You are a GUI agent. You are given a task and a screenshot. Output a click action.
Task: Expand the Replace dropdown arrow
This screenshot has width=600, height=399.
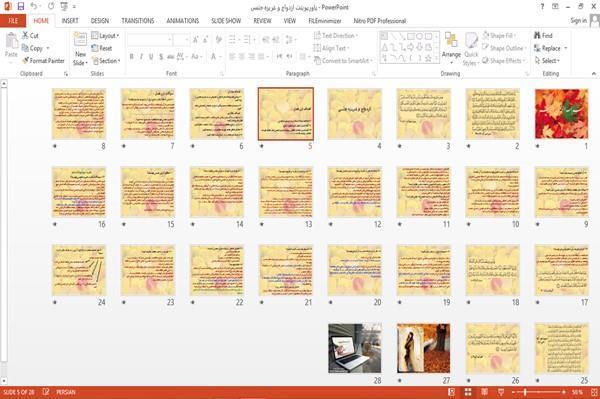point(566,48)
